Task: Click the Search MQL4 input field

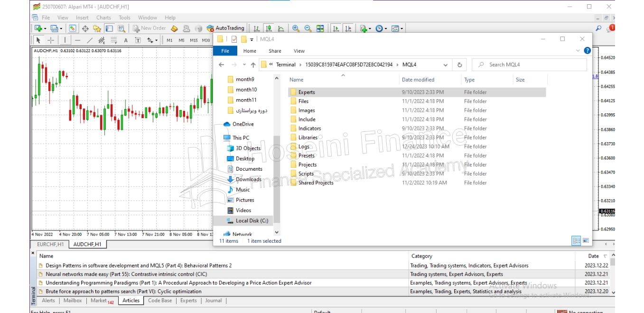Action: (x=529, y=64)
